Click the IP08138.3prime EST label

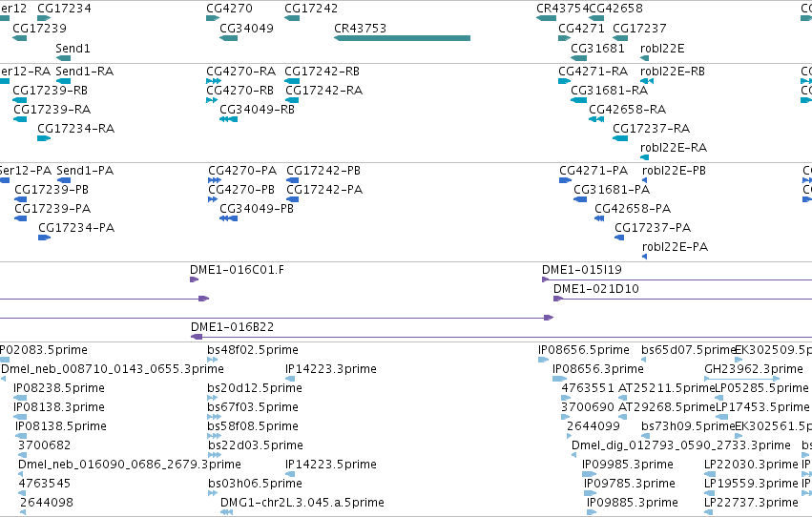point(59,407)
